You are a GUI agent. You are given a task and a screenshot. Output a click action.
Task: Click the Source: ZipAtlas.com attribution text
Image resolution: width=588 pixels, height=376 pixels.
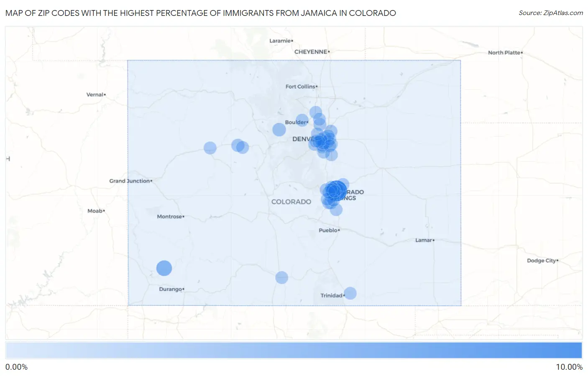pyautogui.click(x=551, y=13)
